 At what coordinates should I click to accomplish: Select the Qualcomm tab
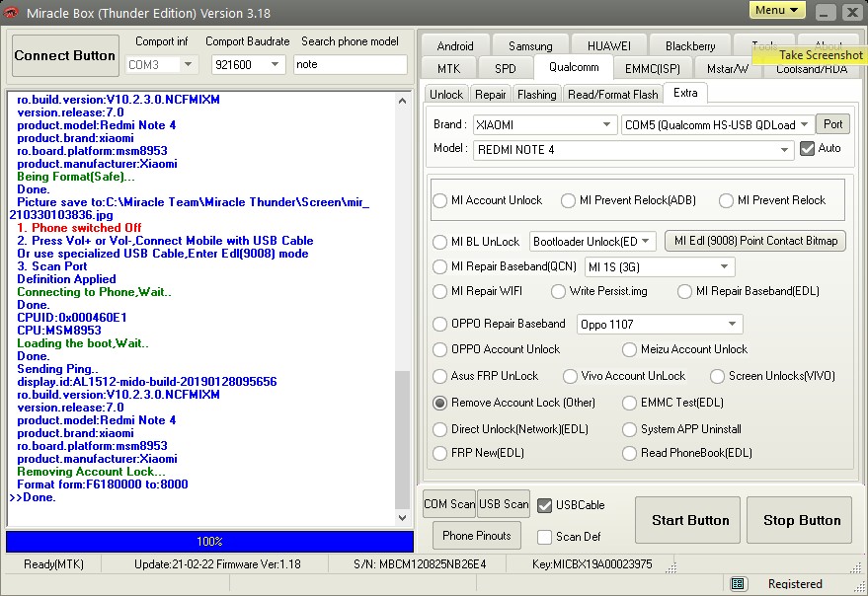pos(574,67)
